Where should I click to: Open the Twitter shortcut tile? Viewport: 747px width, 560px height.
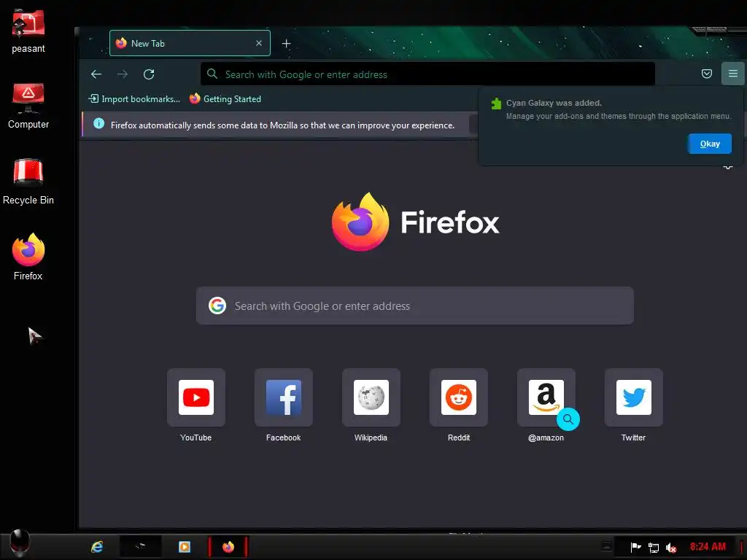pos(634,397)
